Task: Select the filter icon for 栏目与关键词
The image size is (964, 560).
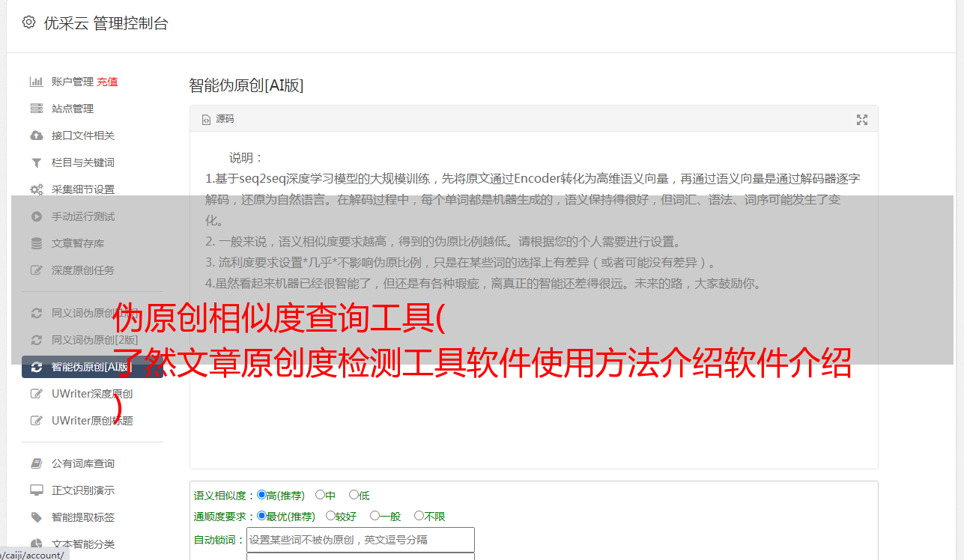Action: click(36, 162)
